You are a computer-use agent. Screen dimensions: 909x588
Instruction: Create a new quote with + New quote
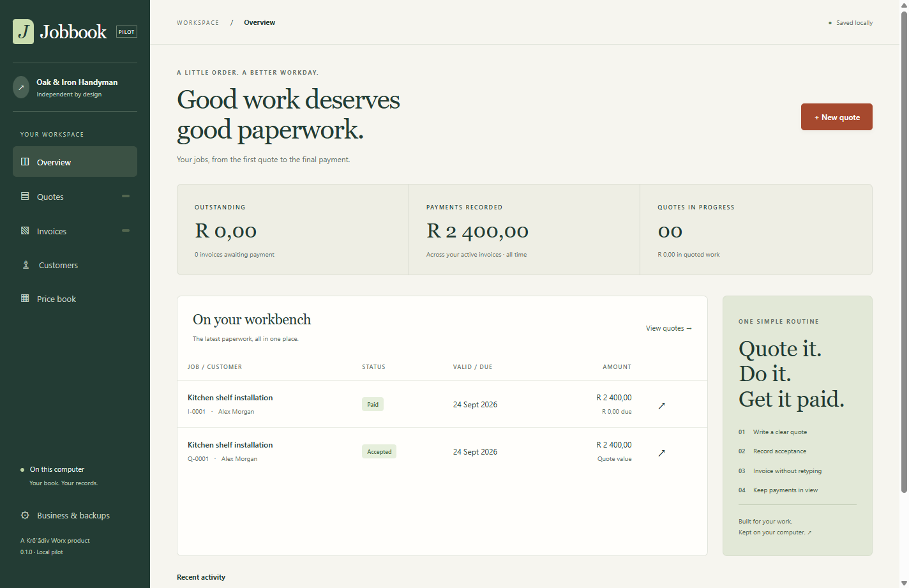point(837,117)
